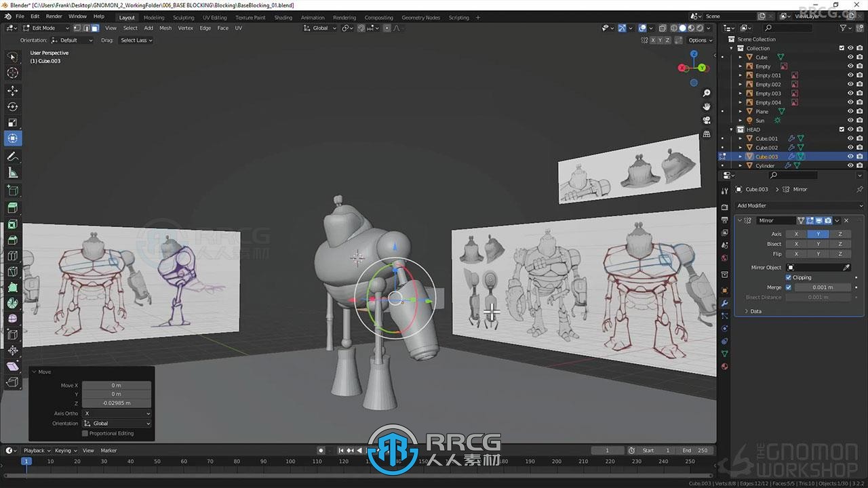The width and height of the screenshot is (868, 488).
Task: Toggle snapping magnet in header
Action: [x=361, y=28]
